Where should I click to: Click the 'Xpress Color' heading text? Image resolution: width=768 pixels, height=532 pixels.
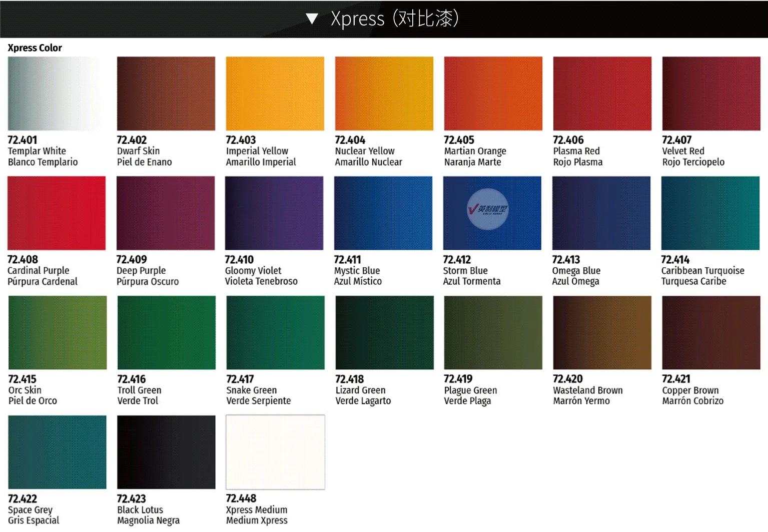point(35,48)
